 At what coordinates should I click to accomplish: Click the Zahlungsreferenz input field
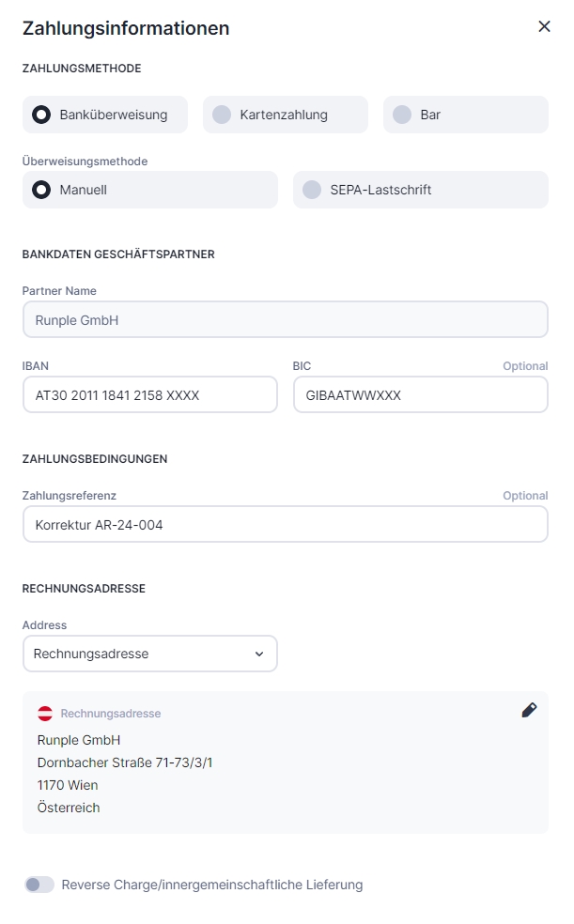285,525
